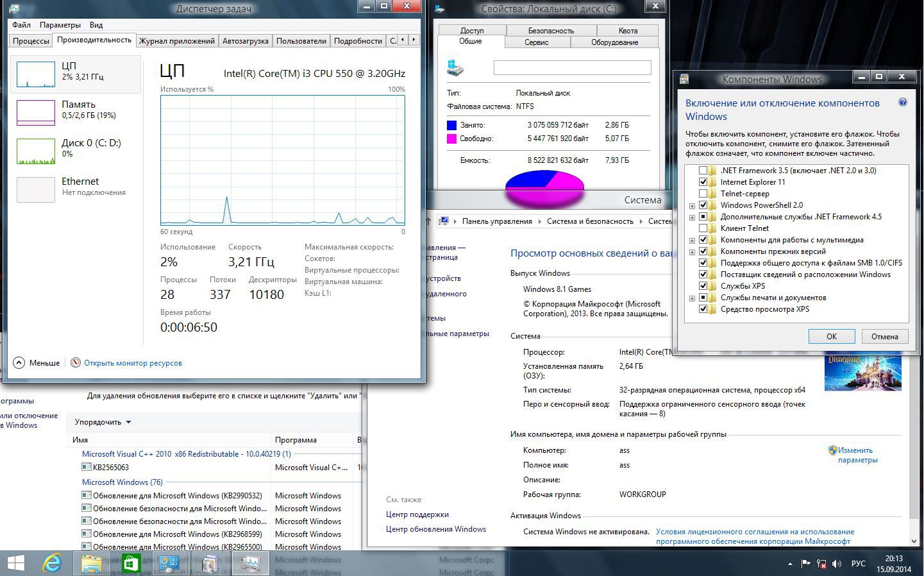Select the Память performance graph thumbnail

click(x=35, y=113)
